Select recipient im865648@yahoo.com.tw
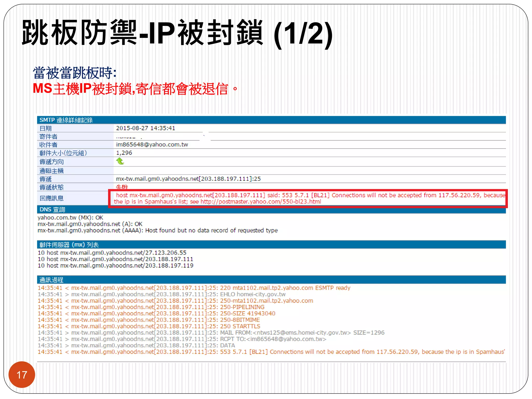The height and width of the screenshot is (399, 532). [152, 144]
